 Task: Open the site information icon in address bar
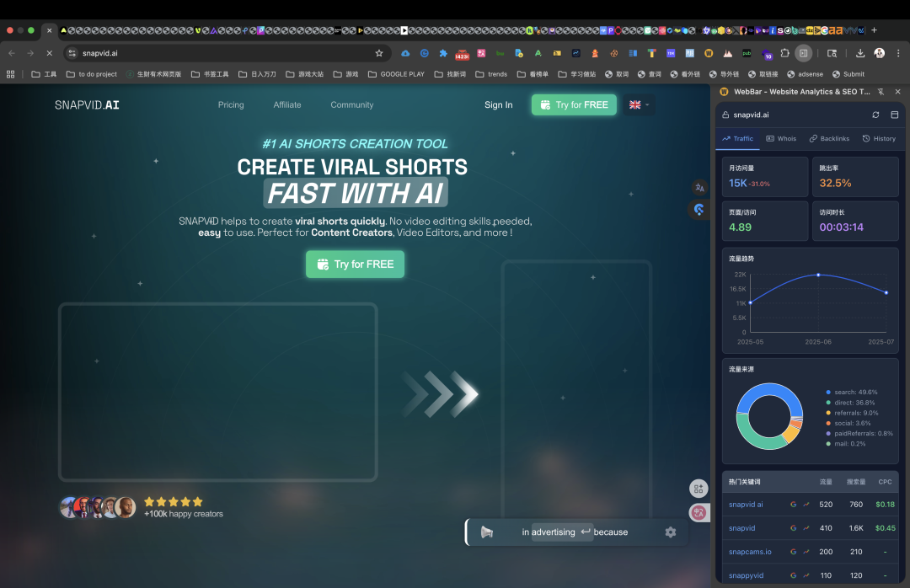(72, 53)
